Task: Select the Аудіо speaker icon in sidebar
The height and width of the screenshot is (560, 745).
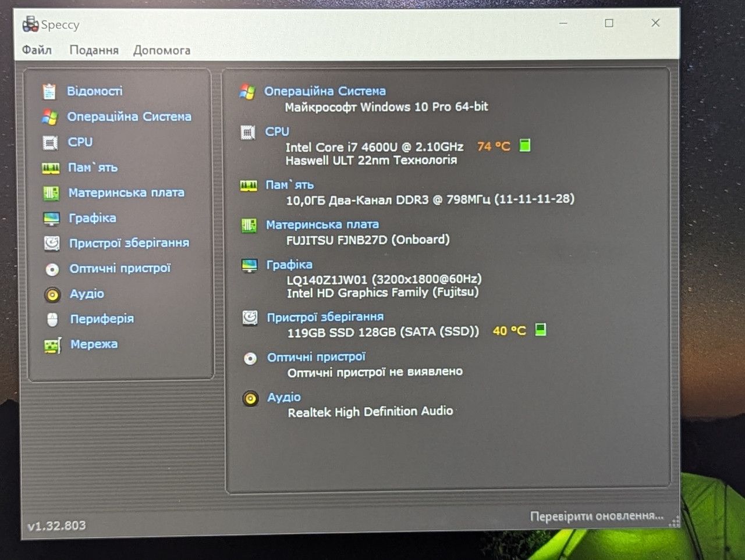Action: [52, 295]
